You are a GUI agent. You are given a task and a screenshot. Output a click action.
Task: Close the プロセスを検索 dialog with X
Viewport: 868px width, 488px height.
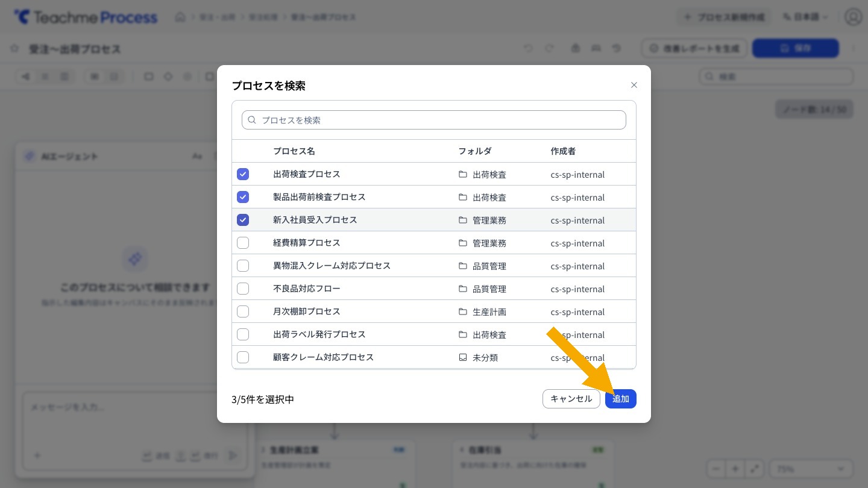[x=634, y=85]
